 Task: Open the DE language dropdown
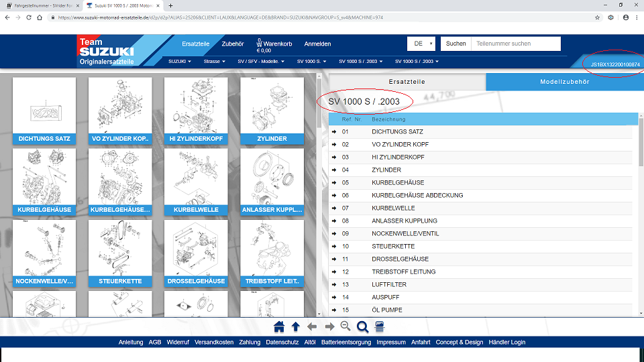pyautogui.click(x=421, y=44)
